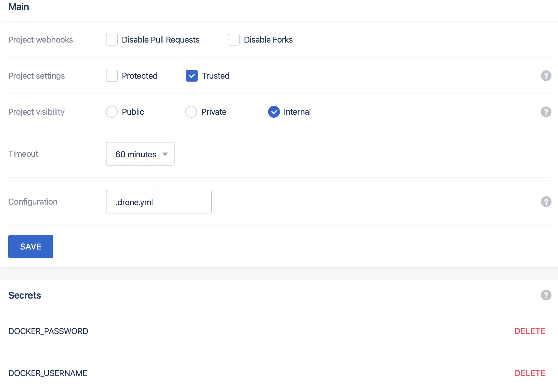The width and height of the screenshot is (558, 392).
Task: Uncheck the Trusted checkbox
Action: [x=192, y=76]
